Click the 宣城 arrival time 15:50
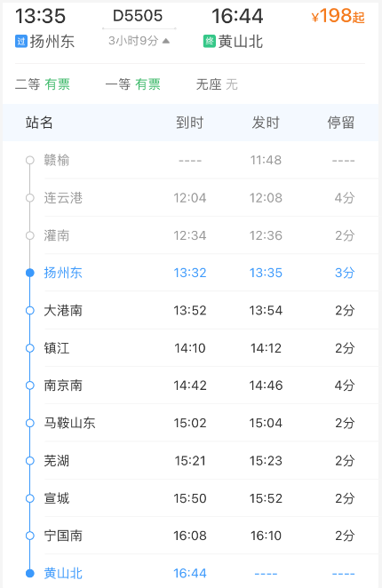Viewport: 382px width, 588px height. (x=190, y=498)
